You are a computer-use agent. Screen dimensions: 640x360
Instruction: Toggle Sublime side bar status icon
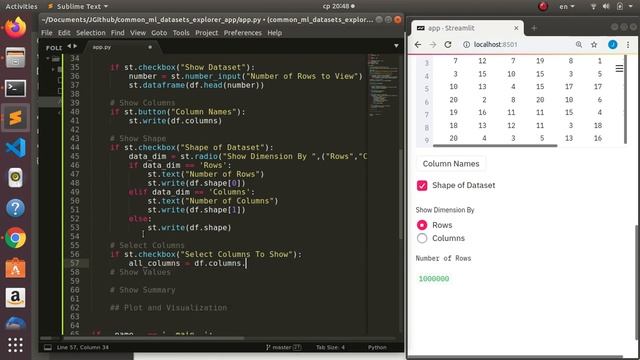coord(48,347)
